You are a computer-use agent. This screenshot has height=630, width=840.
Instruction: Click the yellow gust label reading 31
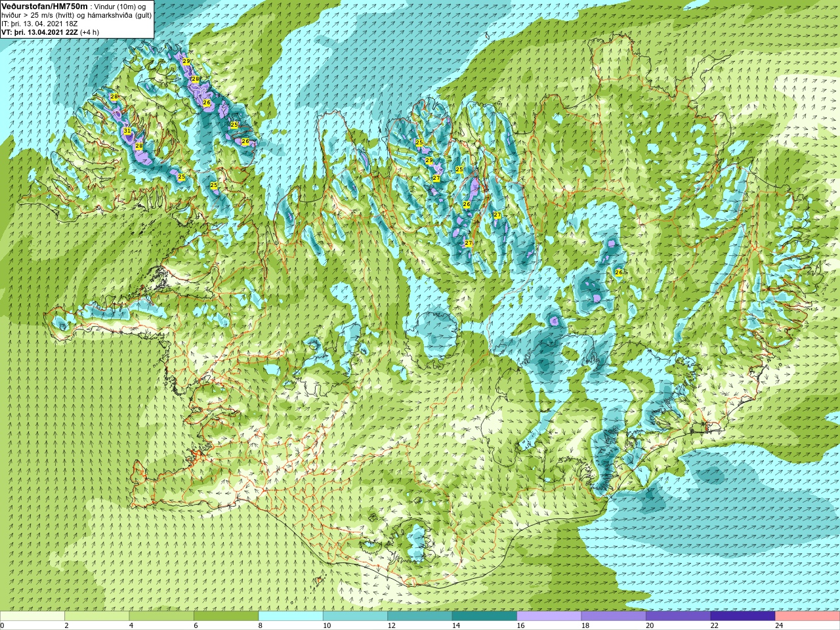coord(127,131)
